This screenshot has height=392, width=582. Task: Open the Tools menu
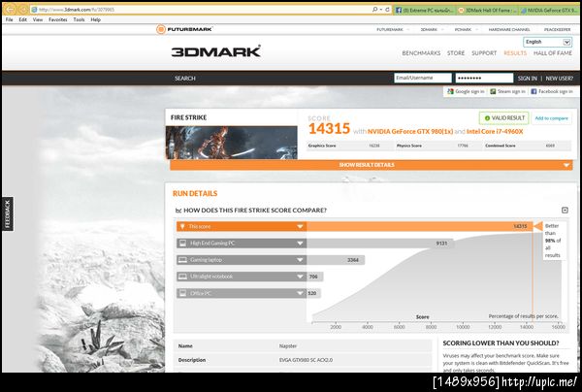pyautogui.click(x=79, y=19)
